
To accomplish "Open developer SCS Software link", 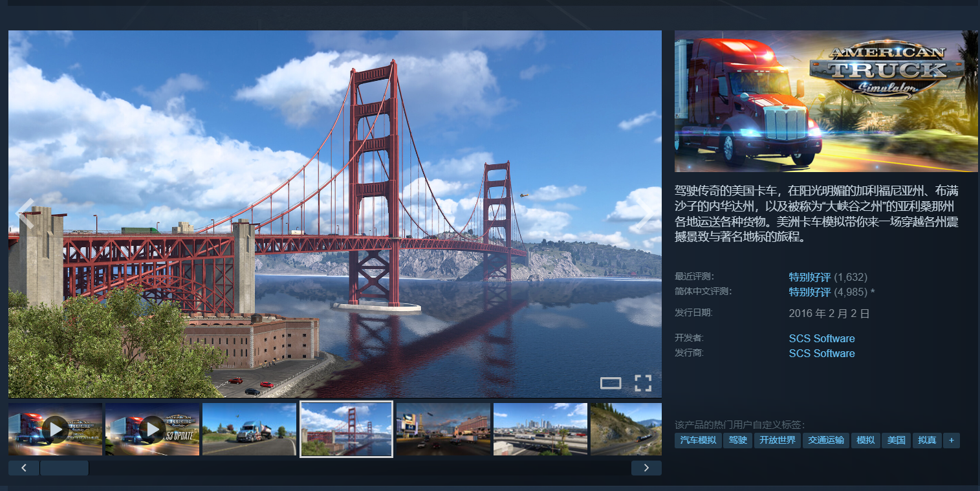I will pyautogui.click(x=822, y=338).
